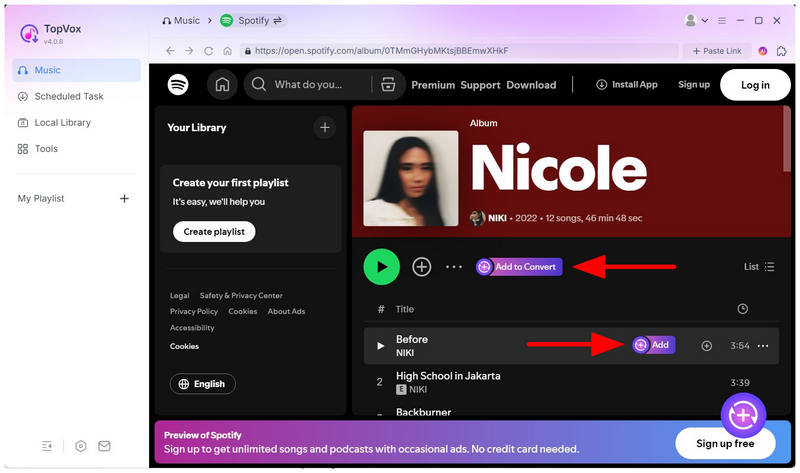Click Sign up in Spotify header

[694, 85]
